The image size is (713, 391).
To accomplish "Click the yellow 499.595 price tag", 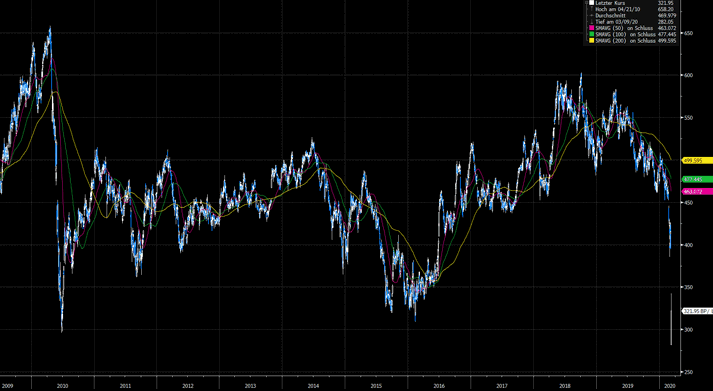I will click(x=698, y=160).
